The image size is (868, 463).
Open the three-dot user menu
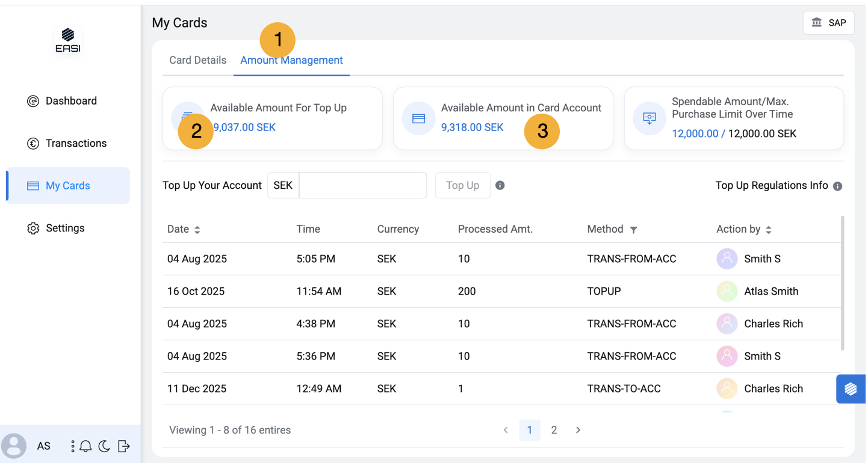click(x=72, y=446)
